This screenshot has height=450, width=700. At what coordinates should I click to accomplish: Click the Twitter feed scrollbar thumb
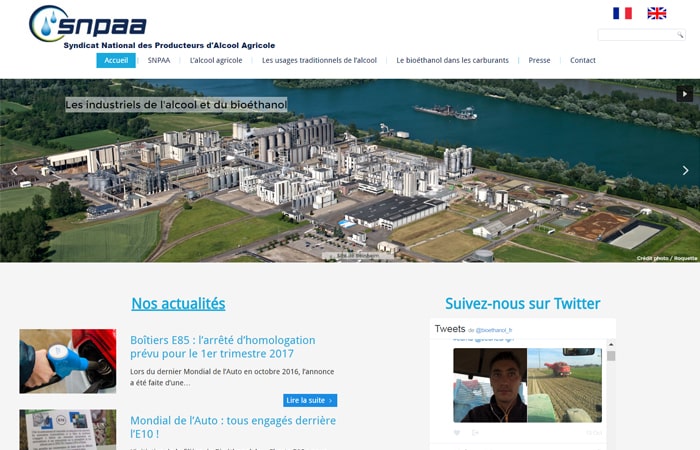click(x=611, y=356)
